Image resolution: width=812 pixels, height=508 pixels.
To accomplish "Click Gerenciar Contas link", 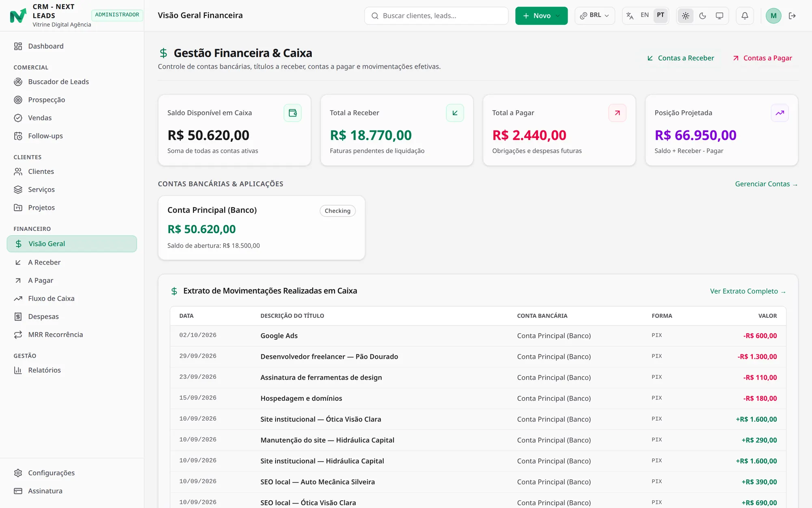I will tap(766, 184).
